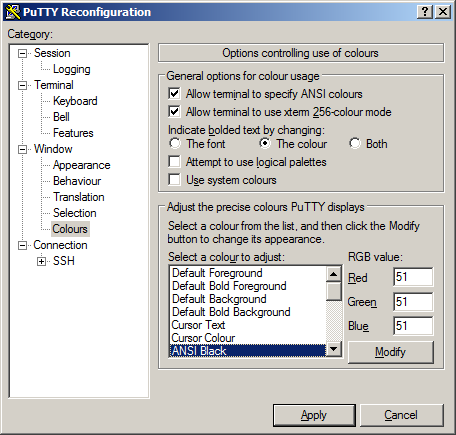Click colour list scrollbar up arrow
The width and height of the screenshot is (456, 435).
(334, 274)
